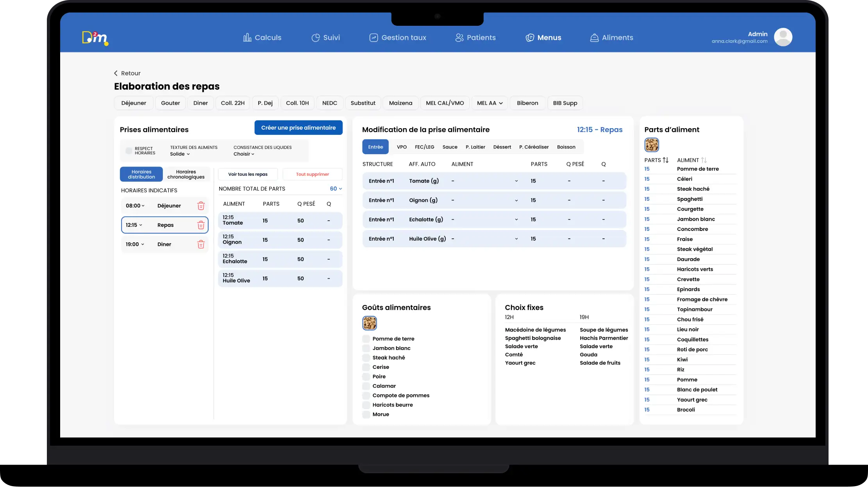868x490 pixels.
Task: Check Cerise taste checkbox
Action: pos(366,367)
